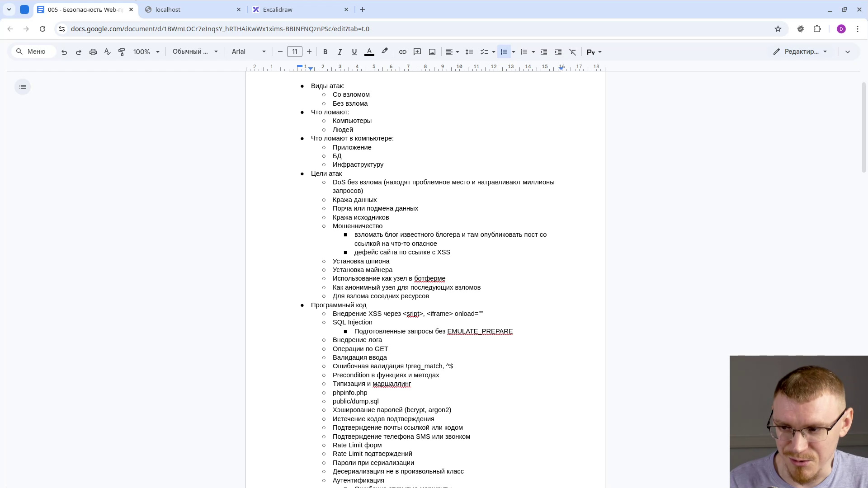Open the zoom 100% dropdown
Screen dimensions: 868x488
click(x=146, y=52)
